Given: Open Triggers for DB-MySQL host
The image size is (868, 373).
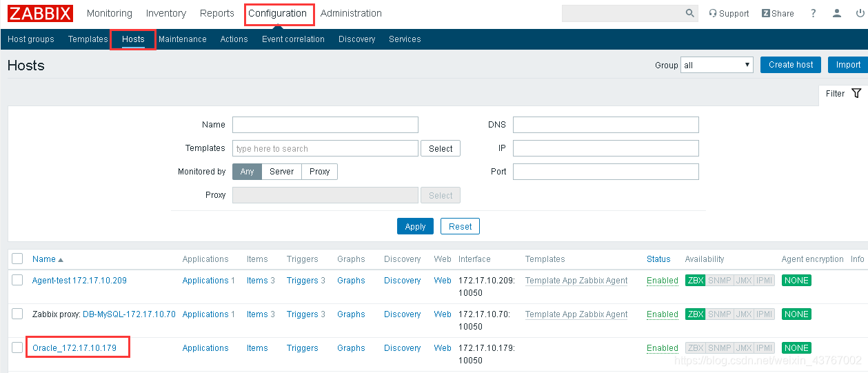Looking at the screenshot, I should click(x=302, y=314).
